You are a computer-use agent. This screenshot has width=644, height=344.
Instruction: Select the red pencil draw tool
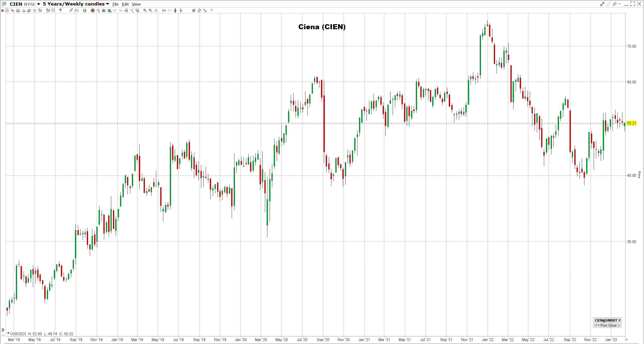click(x=71, y=10)
